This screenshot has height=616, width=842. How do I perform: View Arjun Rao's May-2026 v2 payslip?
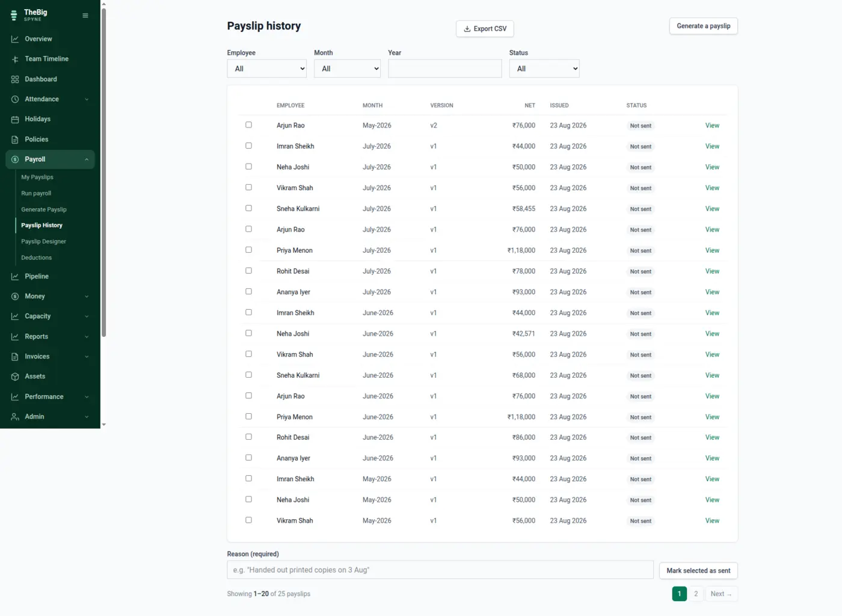(712, 126)
